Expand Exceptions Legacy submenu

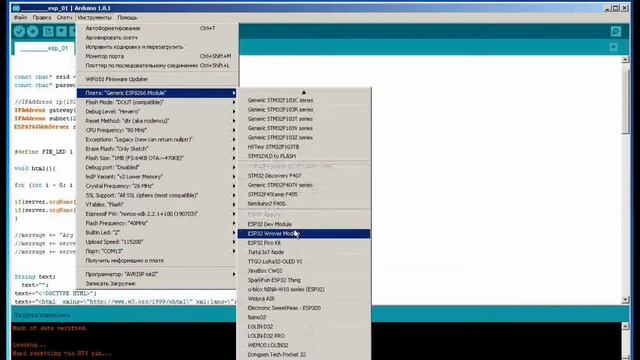pyautogui.click(x=157, y=139)
